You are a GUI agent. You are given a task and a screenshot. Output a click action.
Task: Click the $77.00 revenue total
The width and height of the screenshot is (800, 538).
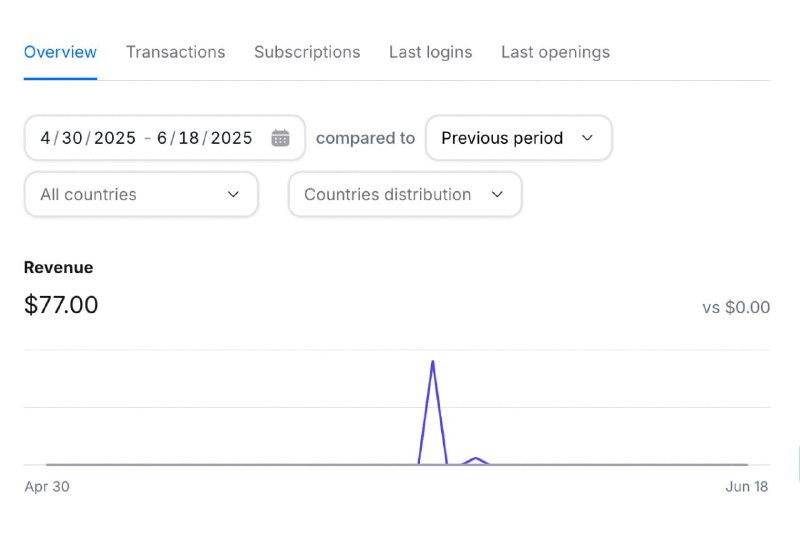[x=61, y=305]
